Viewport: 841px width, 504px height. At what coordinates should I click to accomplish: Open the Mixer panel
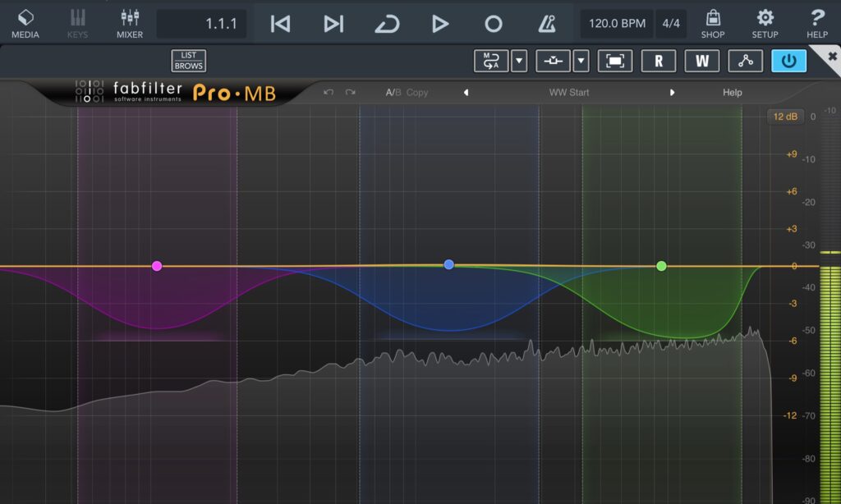pos(129,23)
